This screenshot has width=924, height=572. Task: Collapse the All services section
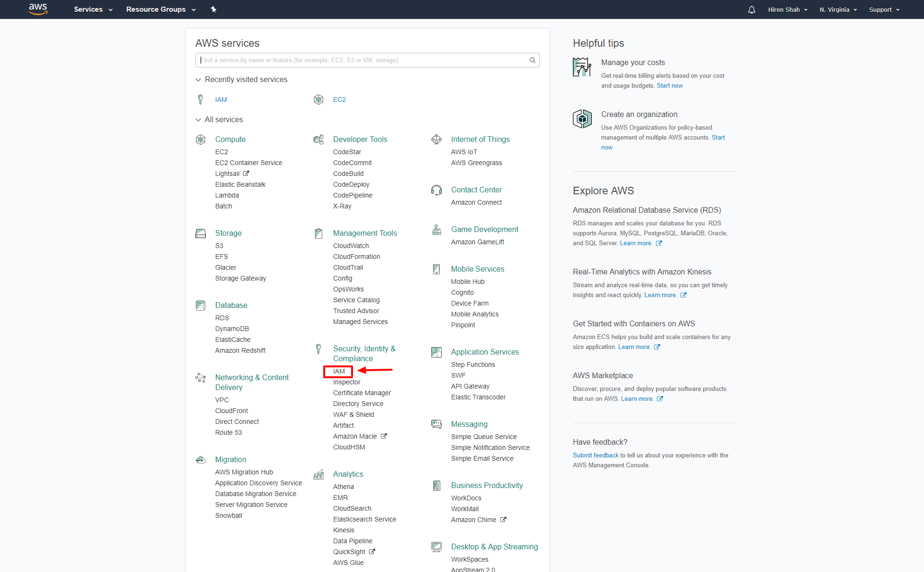tap(219, 119)
